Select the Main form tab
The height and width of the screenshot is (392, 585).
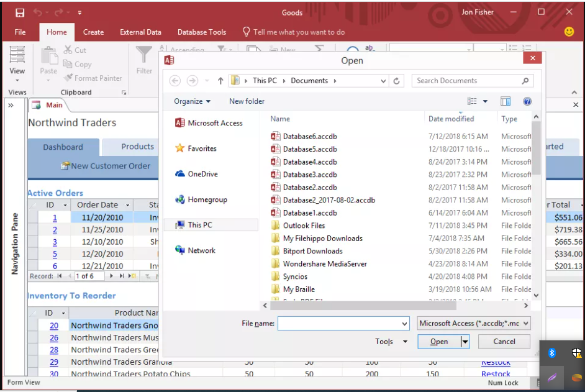point(47,105)
